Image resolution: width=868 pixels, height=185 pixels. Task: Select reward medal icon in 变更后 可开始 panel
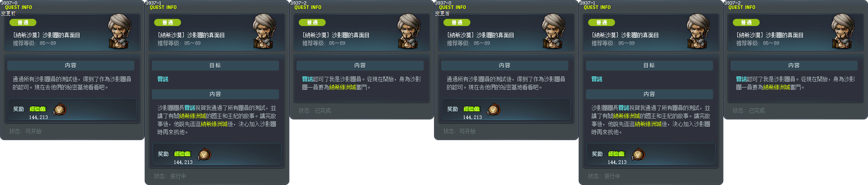pyautogui.click(x=494, y=110)
